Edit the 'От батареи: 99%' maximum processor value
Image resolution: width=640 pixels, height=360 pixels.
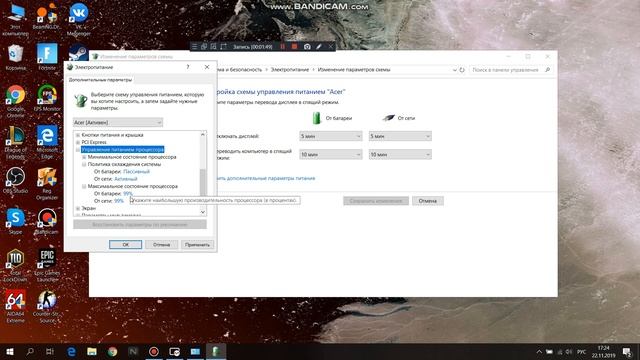pos(128,193)
